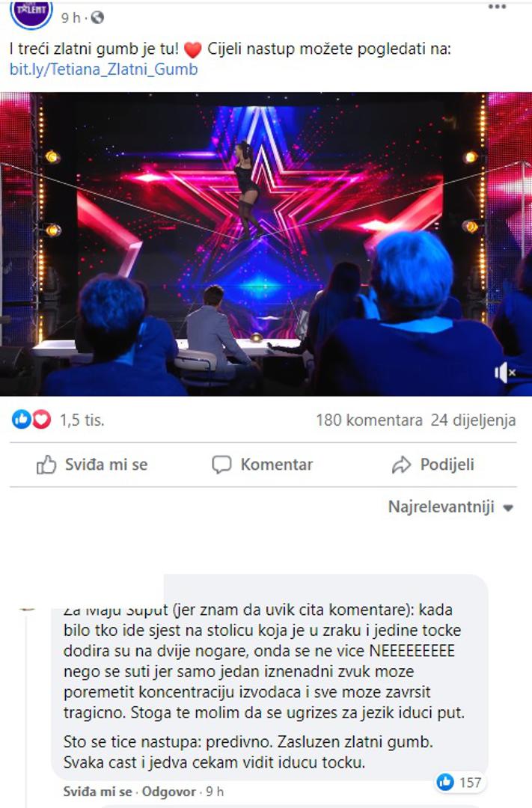Click the blue like reaction icon
Image resolution: width=532 pixels, height=808 pixels.
click(21, 420)
